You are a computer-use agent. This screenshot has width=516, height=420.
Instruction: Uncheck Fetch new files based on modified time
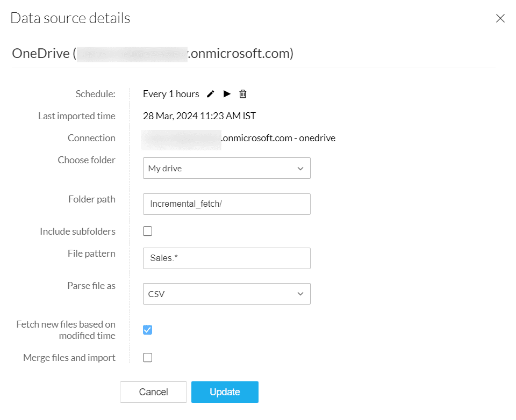point(148,330)
